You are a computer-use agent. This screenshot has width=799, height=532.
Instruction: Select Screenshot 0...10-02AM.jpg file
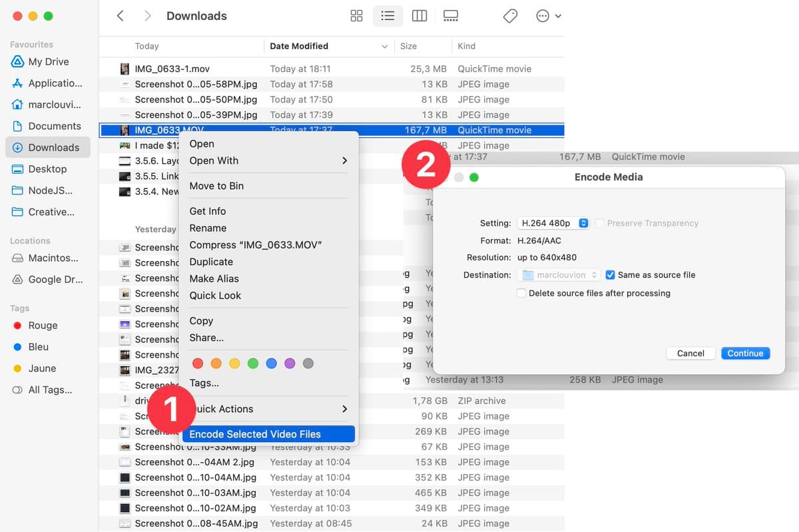coord(195,508)
